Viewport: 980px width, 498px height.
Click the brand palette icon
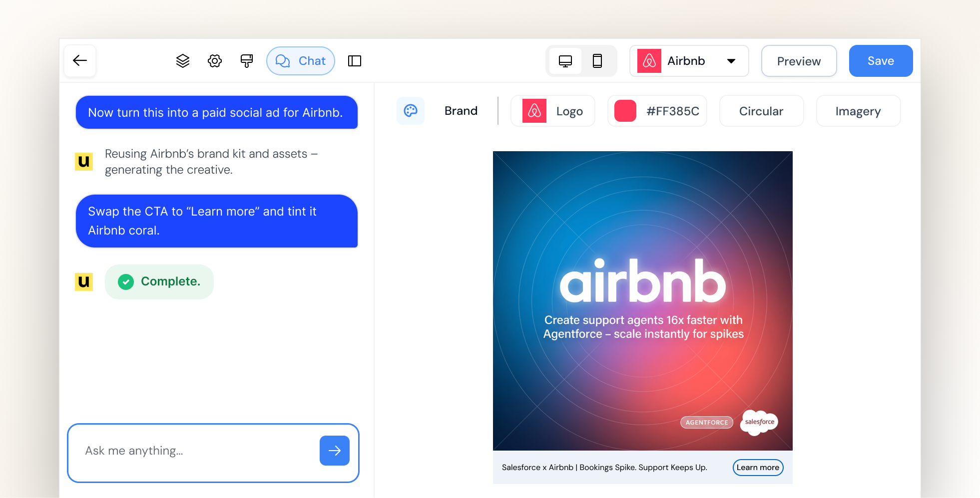tap(411, 111)
